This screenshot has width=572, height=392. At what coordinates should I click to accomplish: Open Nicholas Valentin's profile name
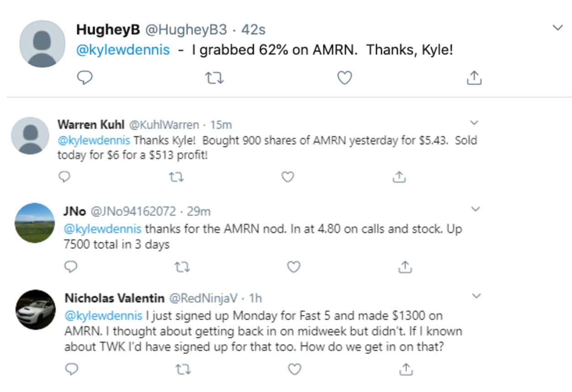(115, 298)
